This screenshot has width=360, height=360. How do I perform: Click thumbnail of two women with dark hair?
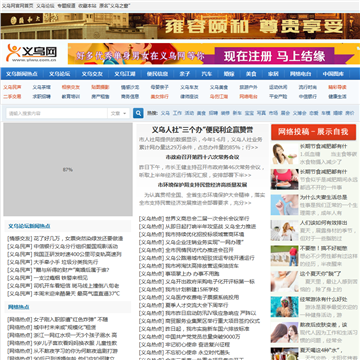coord(284,332)
